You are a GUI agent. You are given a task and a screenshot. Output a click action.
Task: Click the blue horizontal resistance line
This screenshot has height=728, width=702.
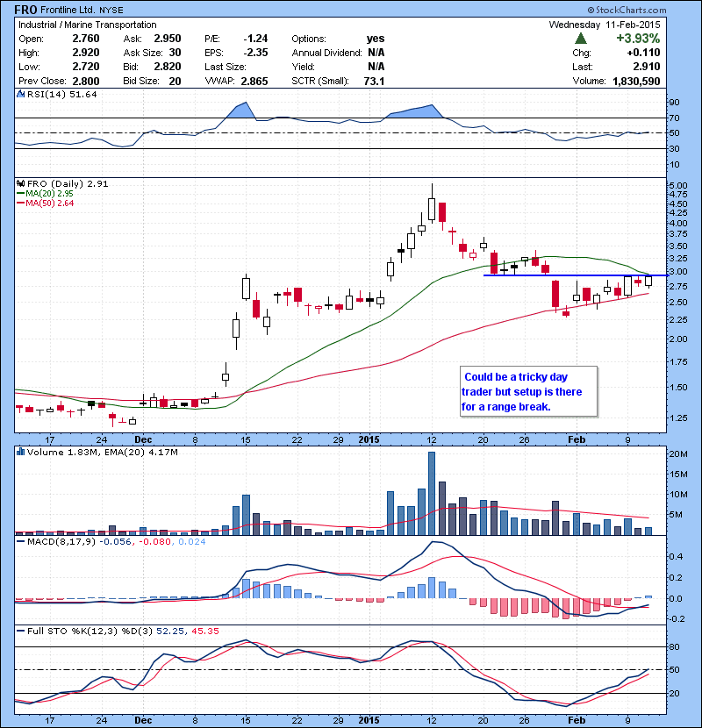click(577, 275)
